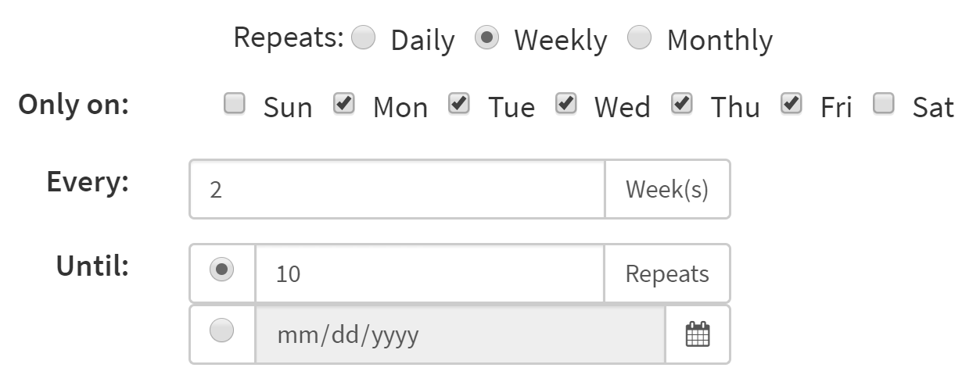This screenshot has width=980, height=382.
Task: Disable the Thu checkbox
Action: pos(683,104)
